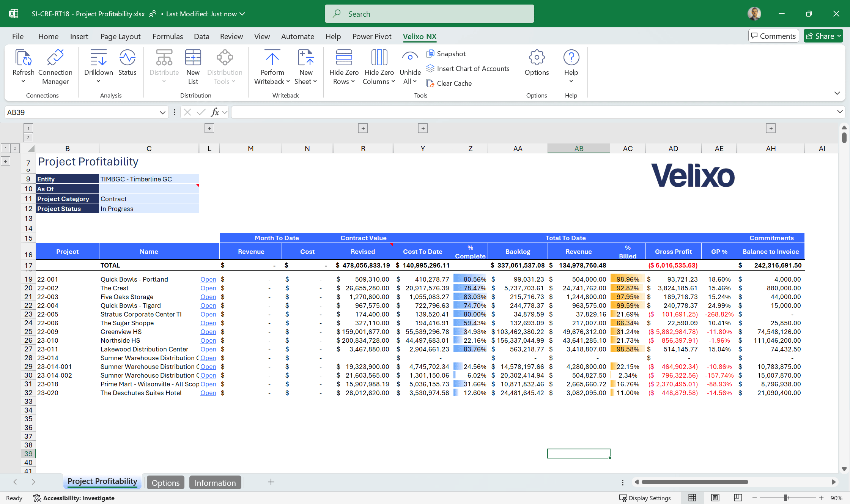Click the zoom in plus button
The image size is (850, 504).
821,498
